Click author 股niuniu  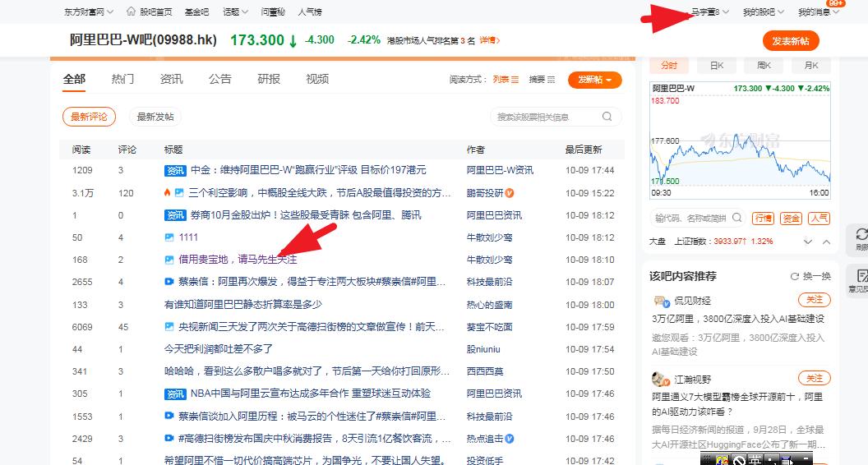(483, 349)
